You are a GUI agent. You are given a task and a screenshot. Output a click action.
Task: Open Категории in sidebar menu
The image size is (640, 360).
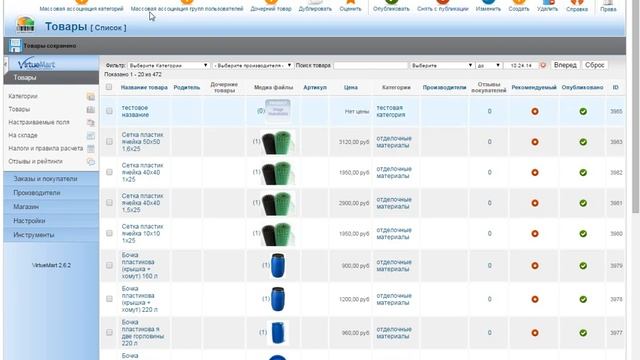[23, 96]
